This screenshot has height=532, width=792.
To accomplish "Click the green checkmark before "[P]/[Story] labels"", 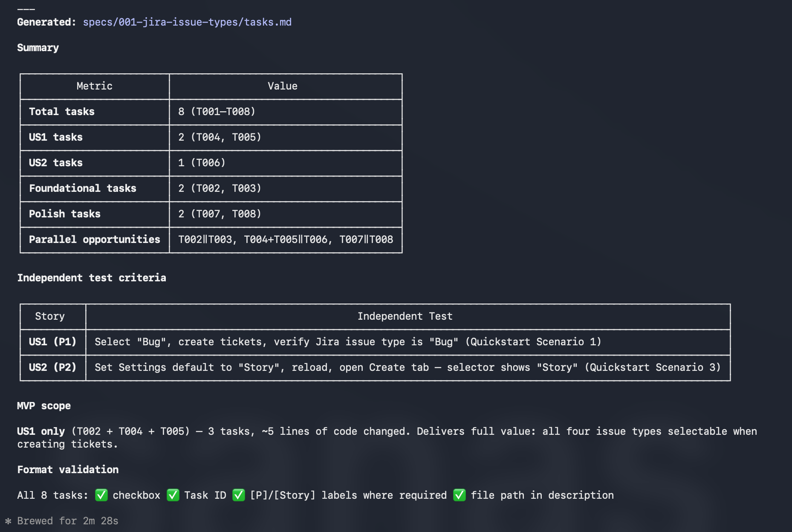I will point(238,495).
